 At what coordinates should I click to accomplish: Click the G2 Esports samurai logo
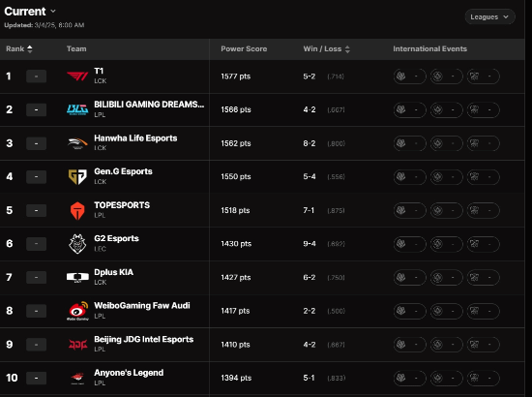[x=77, y=244]
